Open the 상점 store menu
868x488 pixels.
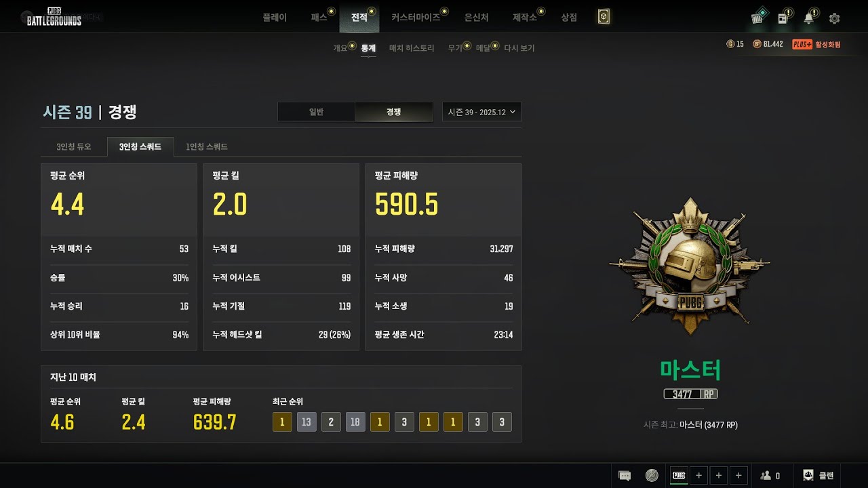[569, 18]
